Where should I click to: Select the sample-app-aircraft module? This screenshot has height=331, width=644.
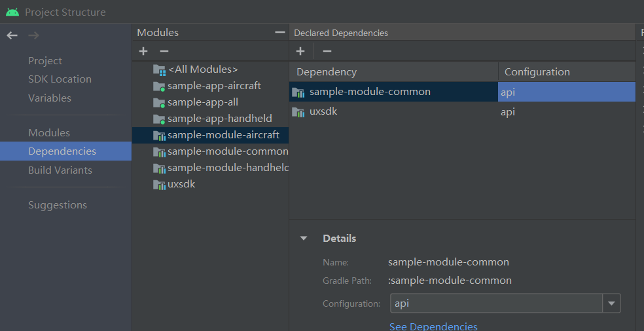pyautogui.click(x=214, y=86)
